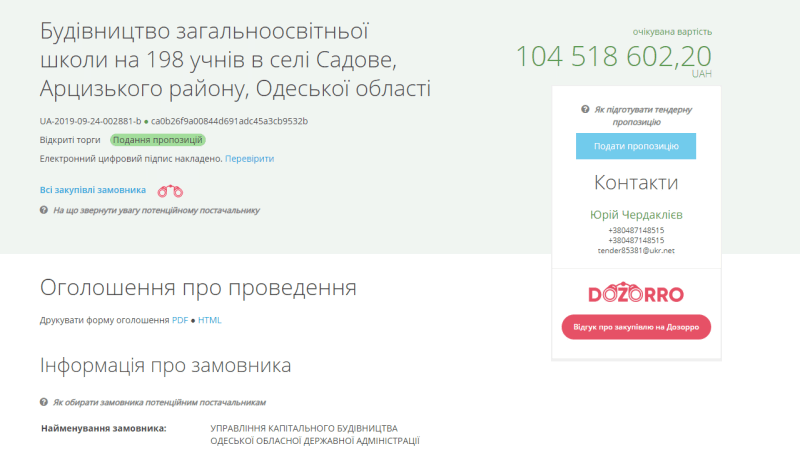This screenshot has height=449, width=800.
Task: Click the 'Відкриті торги' procedure type text
Action: tap(70, 140)
